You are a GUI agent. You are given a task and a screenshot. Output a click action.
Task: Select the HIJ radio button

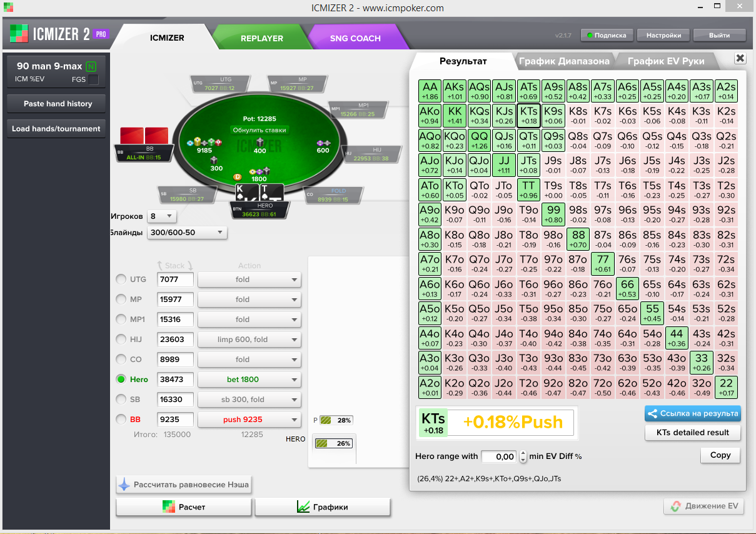point(121,340)
